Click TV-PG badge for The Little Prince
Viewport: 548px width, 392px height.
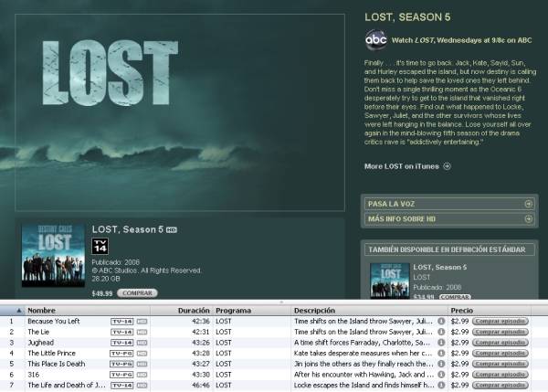pos(121,354)
